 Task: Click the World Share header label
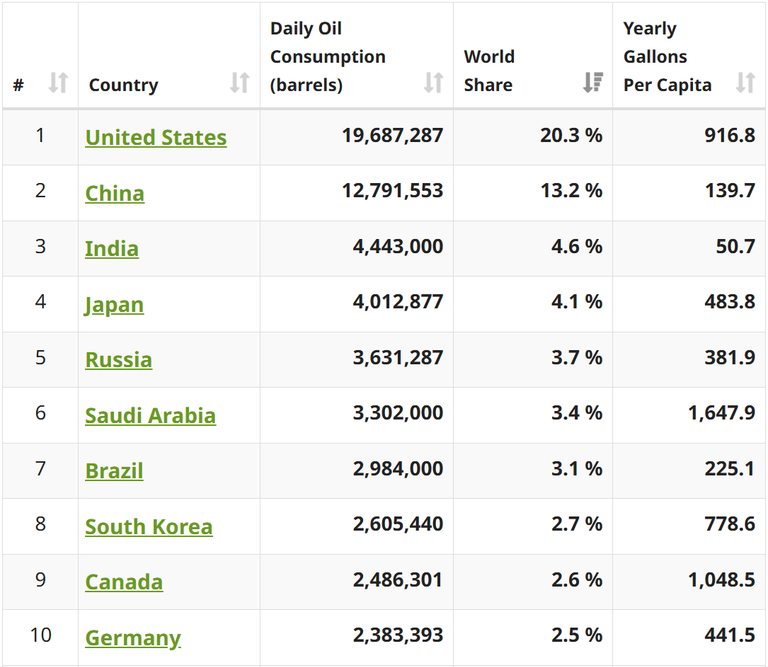(x=489, y=71)
